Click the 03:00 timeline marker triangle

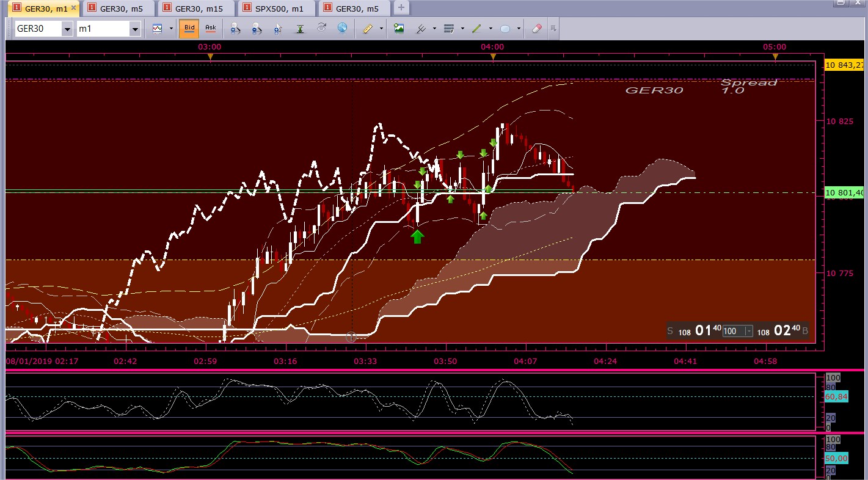click(210, 57)
